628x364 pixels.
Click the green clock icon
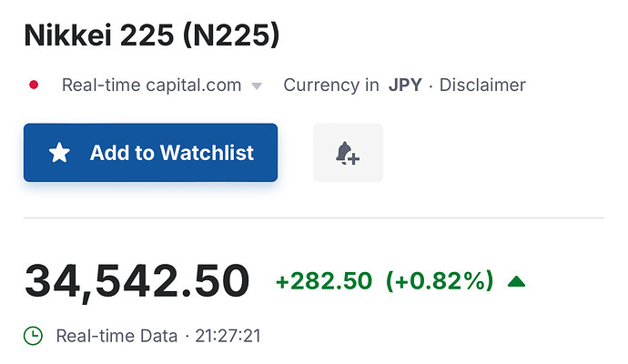(x=33, y=336)
